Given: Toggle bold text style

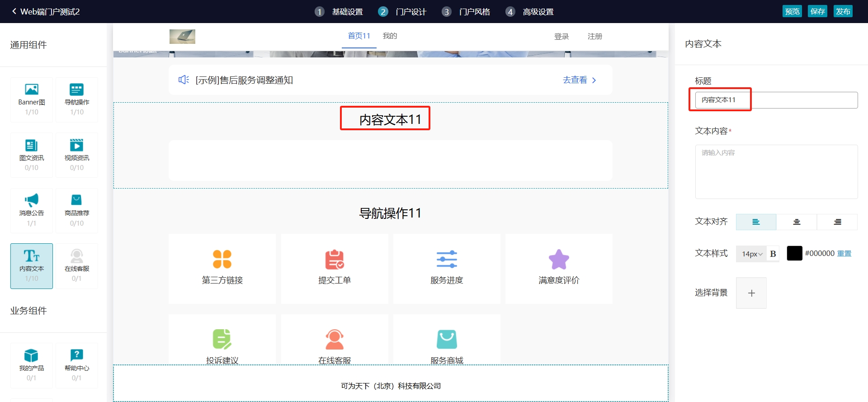Looking at the screenshot, I should [x=773, y=254].
